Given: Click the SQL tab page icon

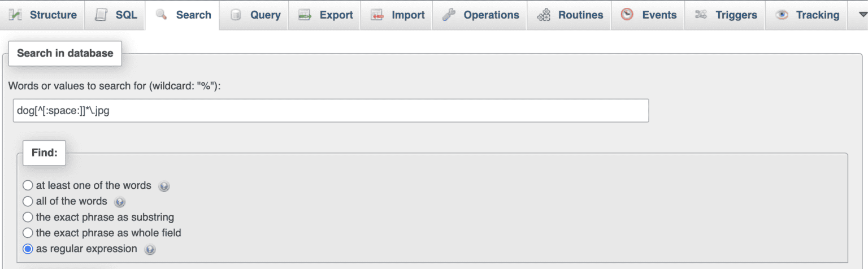Looking at the screenshot, I should point(102,15).
